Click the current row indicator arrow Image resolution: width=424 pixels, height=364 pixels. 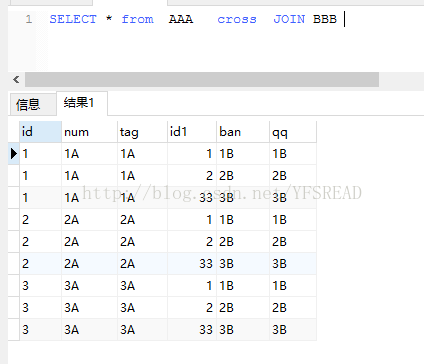[14, 154]
